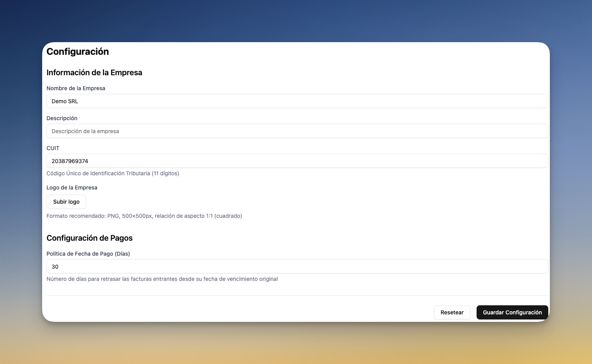
Task: Select the value 30 in the days field
Action: [x=55, y=266]
